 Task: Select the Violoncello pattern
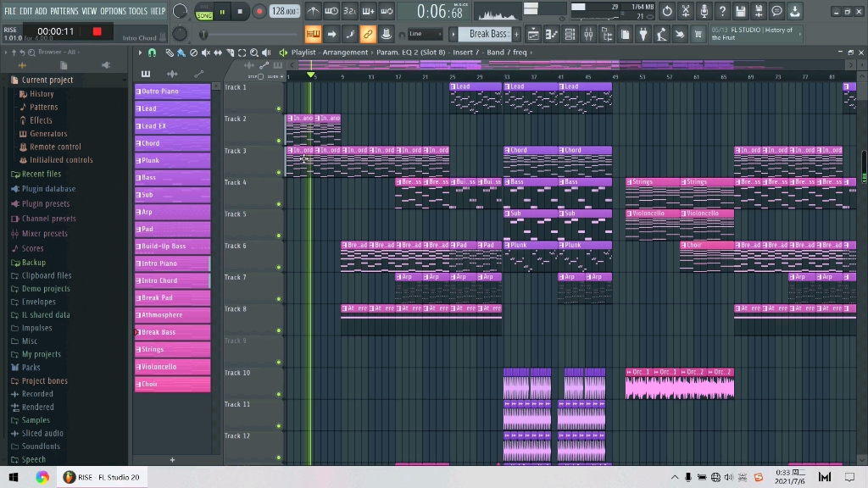pyautogui.click(x=172, y=366)
